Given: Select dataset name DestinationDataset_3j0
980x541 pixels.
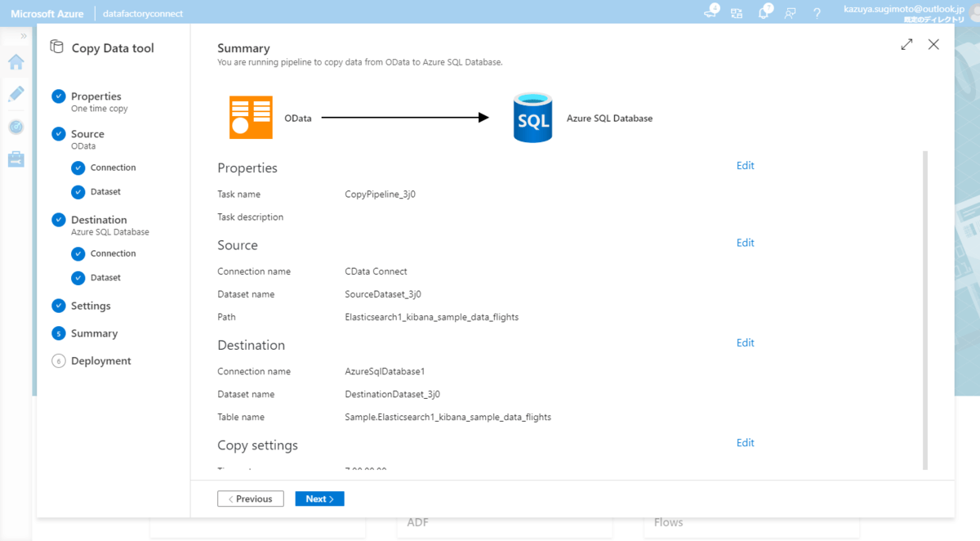Looking at the screenshot, I should [392, 394].
